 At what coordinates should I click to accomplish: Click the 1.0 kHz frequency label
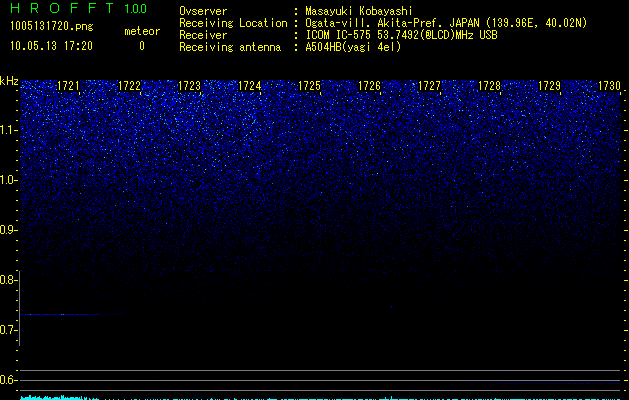tap(7, 180)
